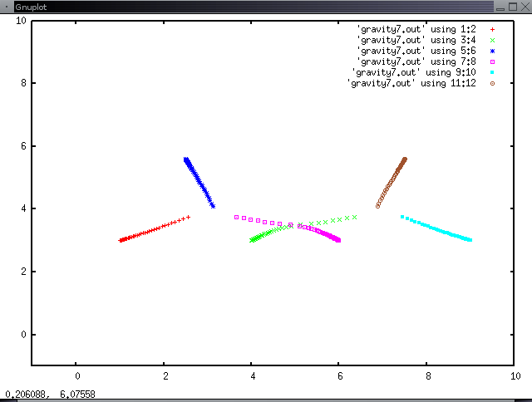Maximize the Gnuplot window
This screenshot has height=402, width=532.
coord(513,7)
